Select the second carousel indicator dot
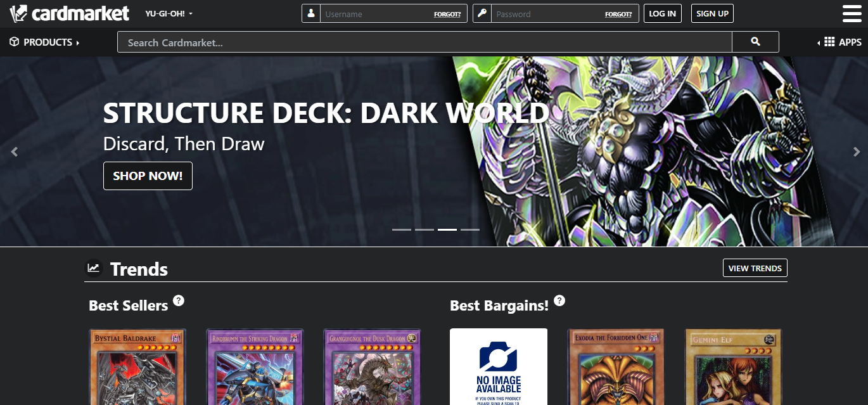Screen dimensions: 868x405 point(424,229)
